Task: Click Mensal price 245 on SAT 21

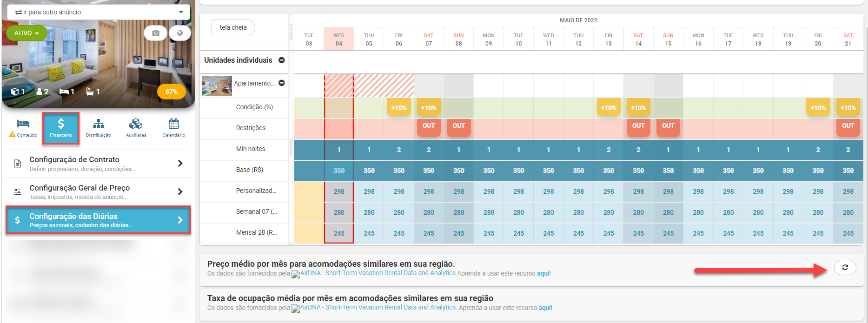Action: click(848, 233)
